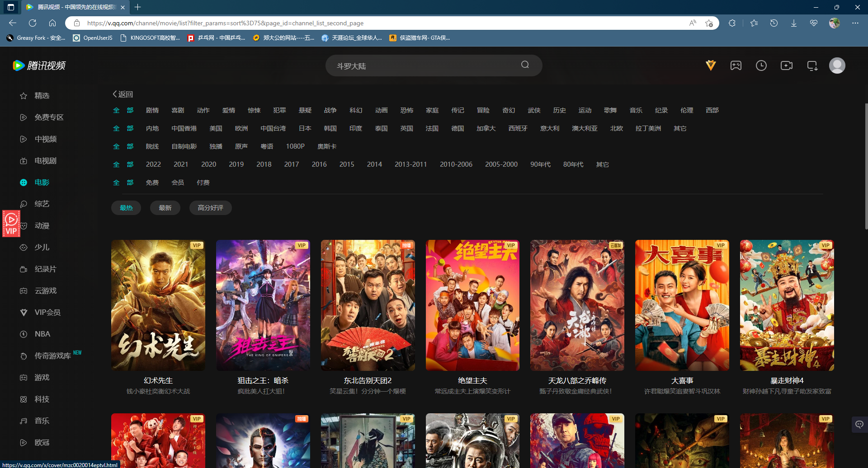Open the browser tab actions icon
The image size is (868, 468).
coord(11,7)
